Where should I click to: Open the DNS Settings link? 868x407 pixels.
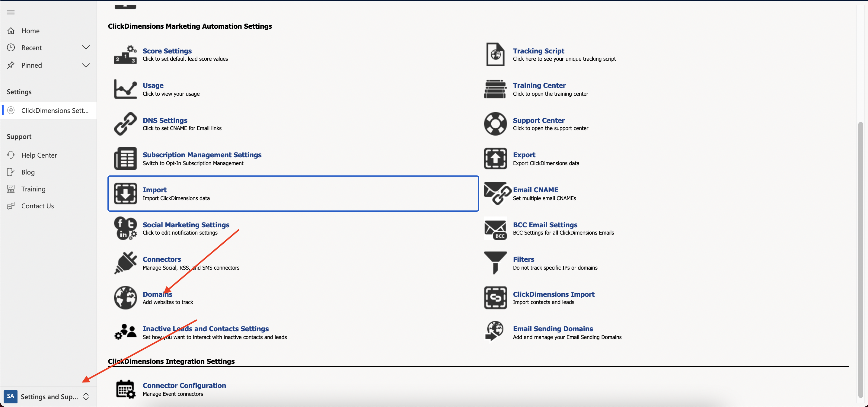165,120
